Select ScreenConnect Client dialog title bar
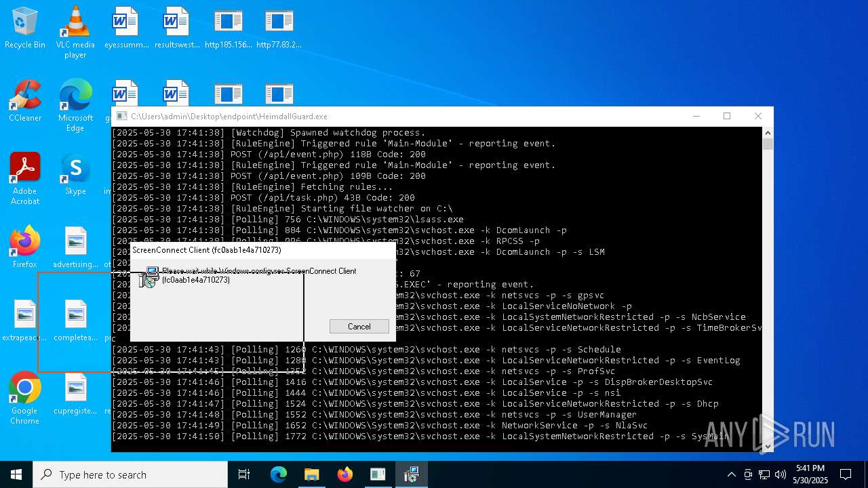 click(263, 250)
